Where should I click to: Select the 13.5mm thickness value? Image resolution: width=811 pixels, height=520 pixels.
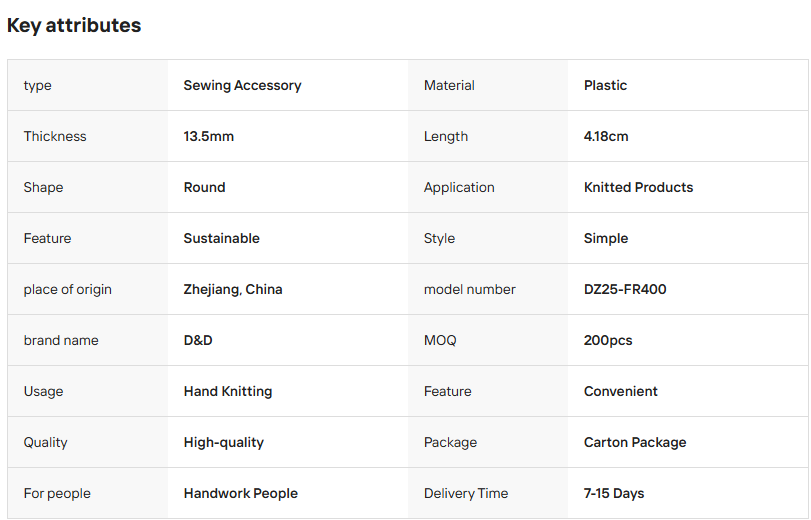click(208, 137)
